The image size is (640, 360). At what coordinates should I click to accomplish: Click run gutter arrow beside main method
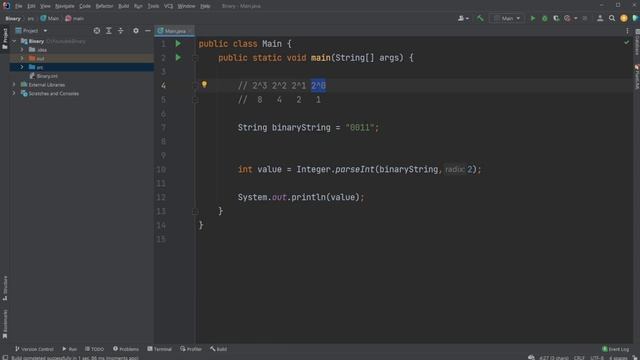[x=178, y=58]
